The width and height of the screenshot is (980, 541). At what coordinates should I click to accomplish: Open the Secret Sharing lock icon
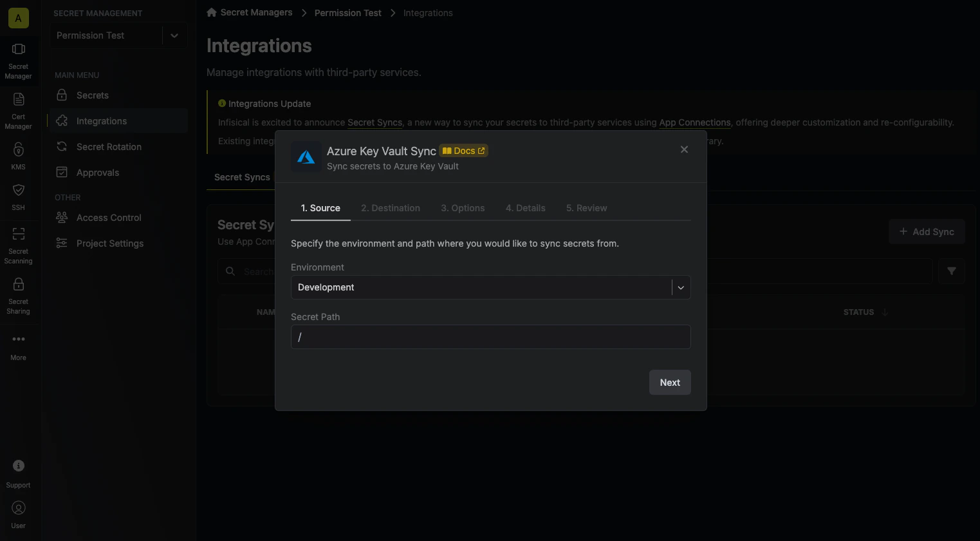point(18,284)
